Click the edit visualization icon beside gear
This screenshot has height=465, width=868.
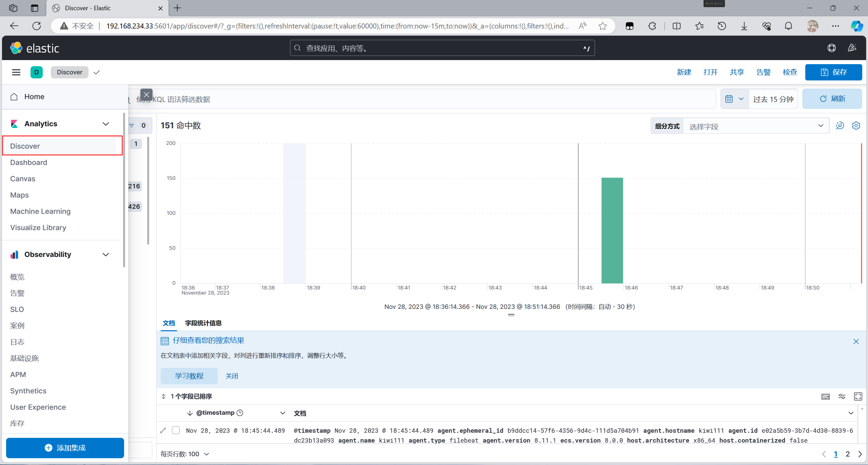pyautogui.click(x=840, y=126)
